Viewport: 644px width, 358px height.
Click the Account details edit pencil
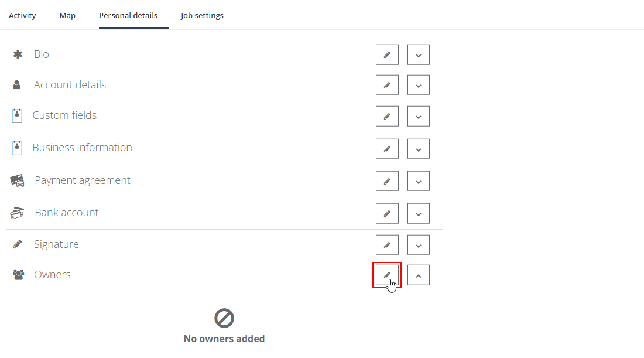tap(387, 85)
